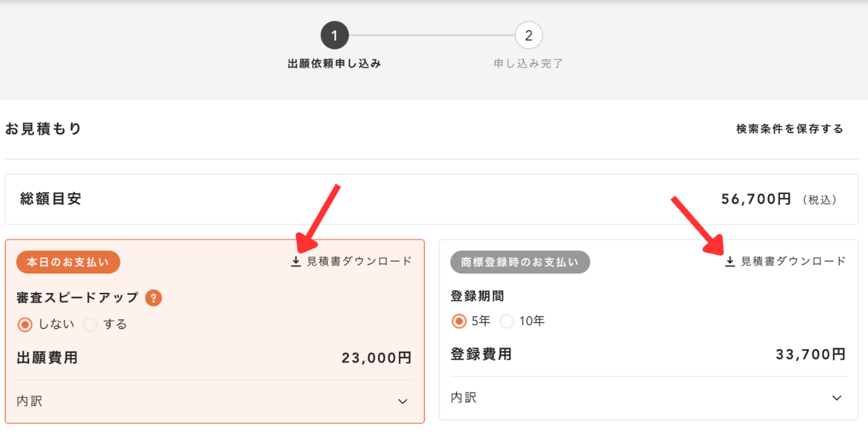The height and width of the screenshot is (437, 868).
Task: Click download icon in registration payment card
Action: (729, 262)
